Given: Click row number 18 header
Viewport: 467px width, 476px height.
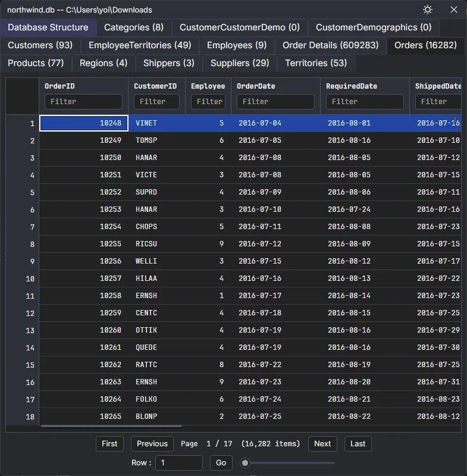Looking at the screenshot, I should click(23, 416).
